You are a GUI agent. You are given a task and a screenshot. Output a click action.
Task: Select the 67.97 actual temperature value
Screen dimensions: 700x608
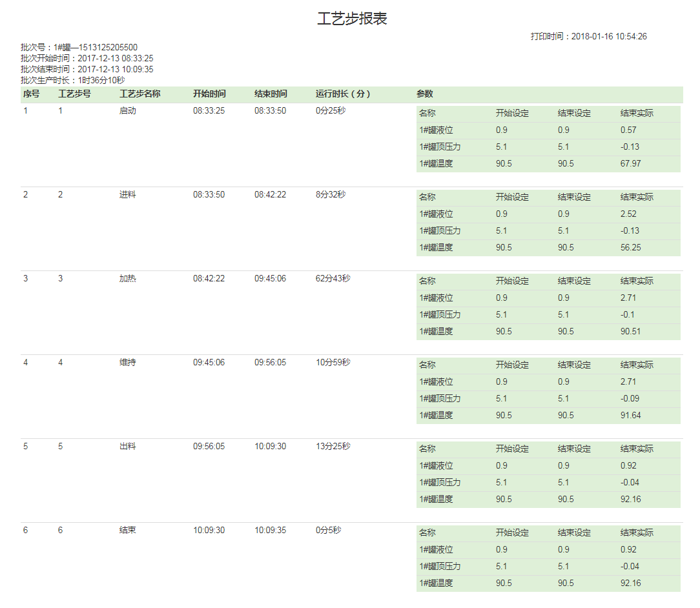tap(630, 164)
